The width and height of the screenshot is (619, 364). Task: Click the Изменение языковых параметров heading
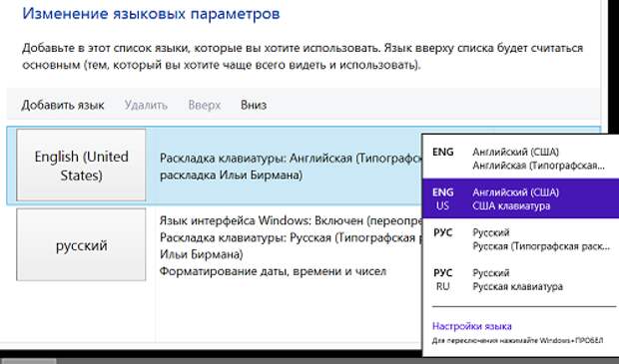151,13
